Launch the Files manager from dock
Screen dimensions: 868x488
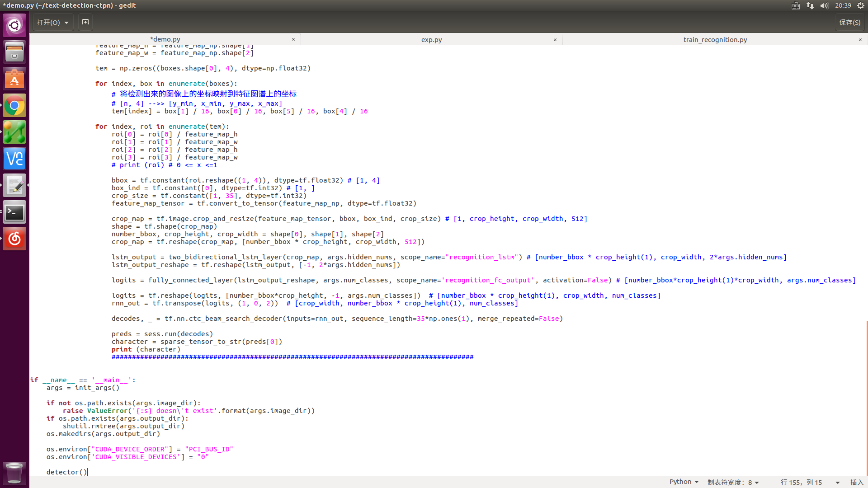pos(14,52)
